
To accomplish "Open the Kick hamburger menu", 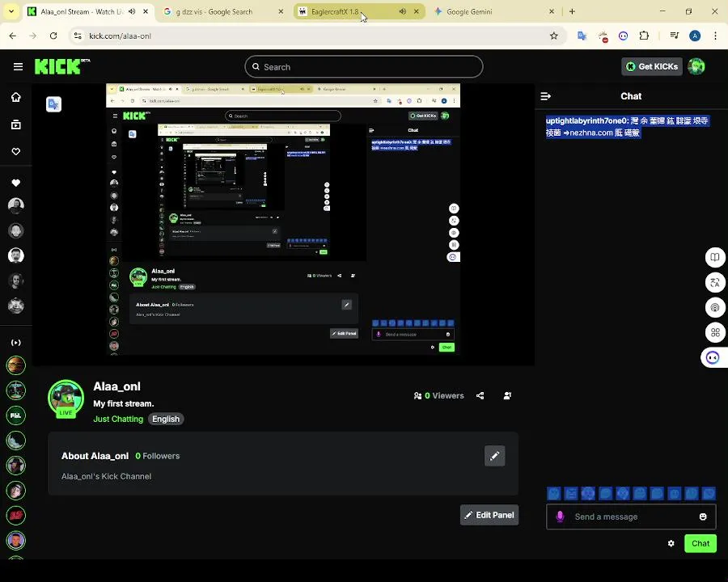I will [18, 67].
